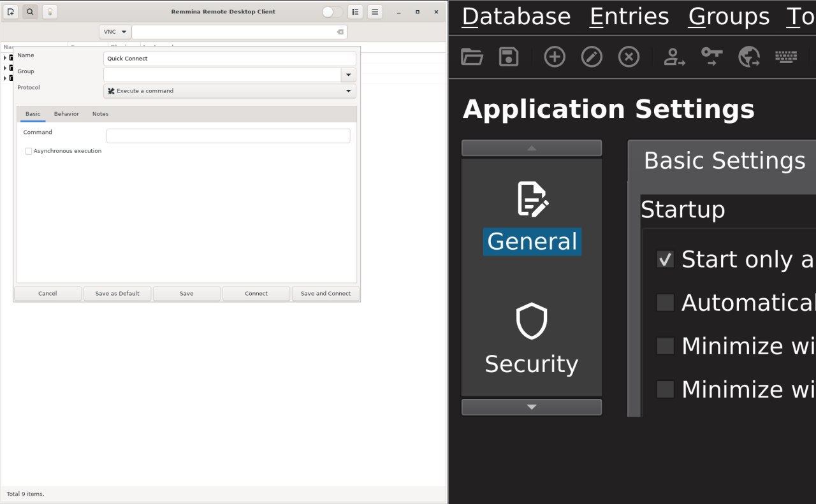The height and width of the screenshot is (504, 816).
Task: Click the auto-type keyboard icon
Action: [x=786, y=57]
